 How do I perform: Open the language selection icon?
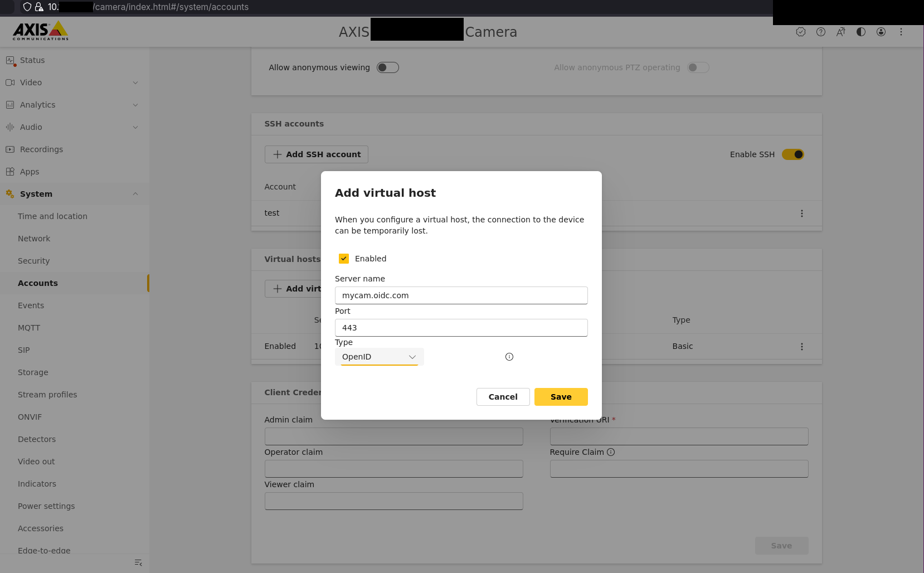840,32
